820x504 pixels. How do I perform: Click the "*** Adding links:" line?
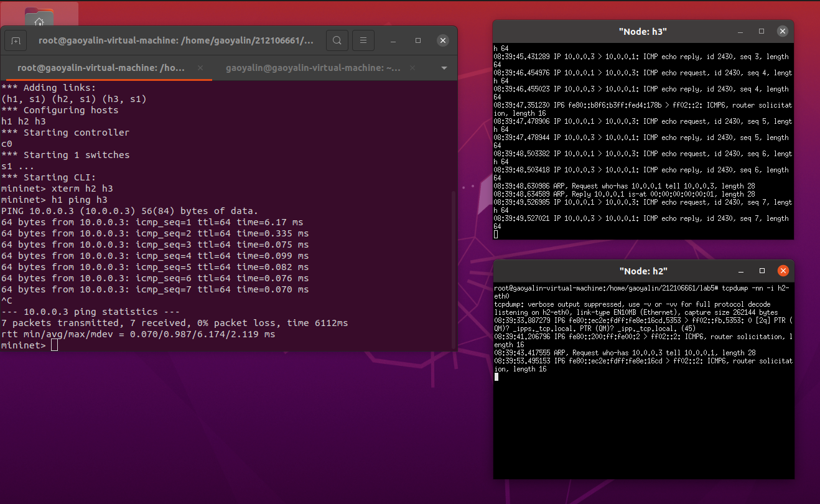coord(49,88)
